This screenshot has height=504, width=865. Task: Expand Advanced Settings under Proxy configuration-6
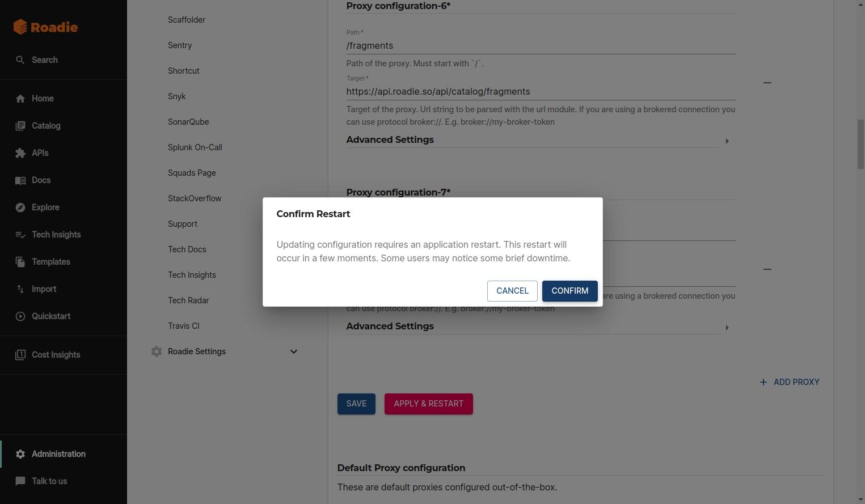click(727, 141)
